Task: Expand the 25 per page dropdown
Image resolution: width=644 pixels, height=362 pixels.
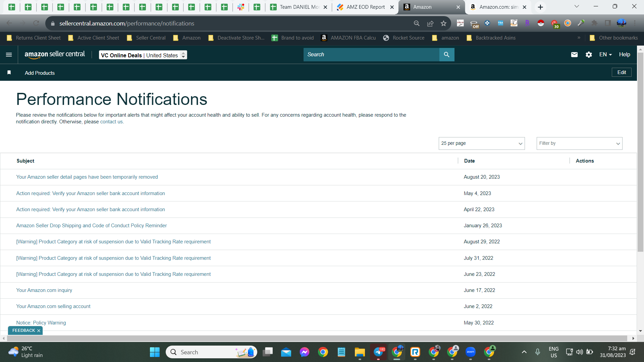Action: click(482, 143)
